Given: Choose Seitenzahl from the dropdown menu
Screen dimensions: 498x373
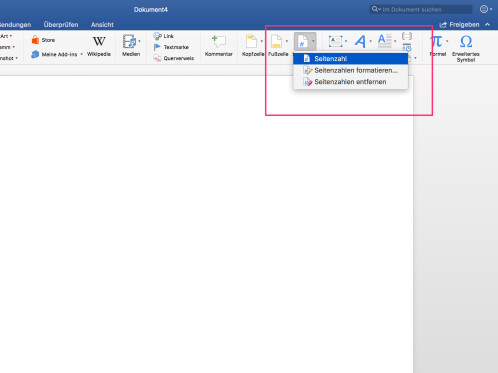Looking at the screenshot, I should point(351,59).
